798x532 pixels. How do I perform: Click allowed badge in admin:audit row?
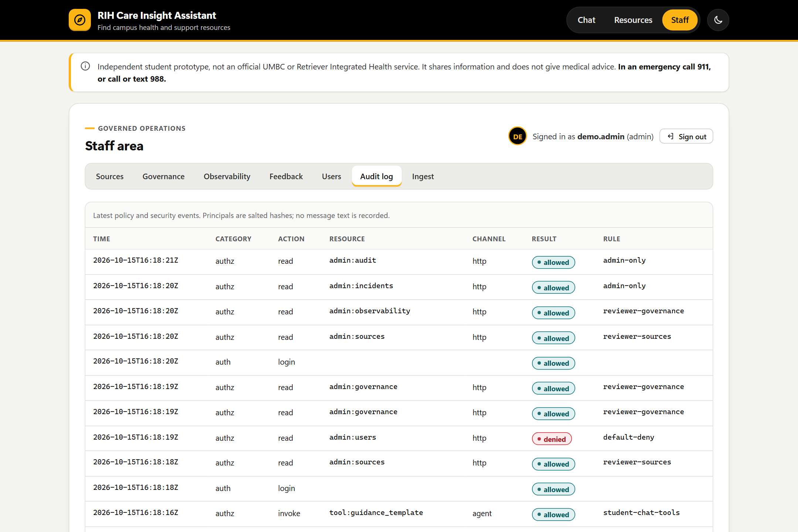[553, 262]
